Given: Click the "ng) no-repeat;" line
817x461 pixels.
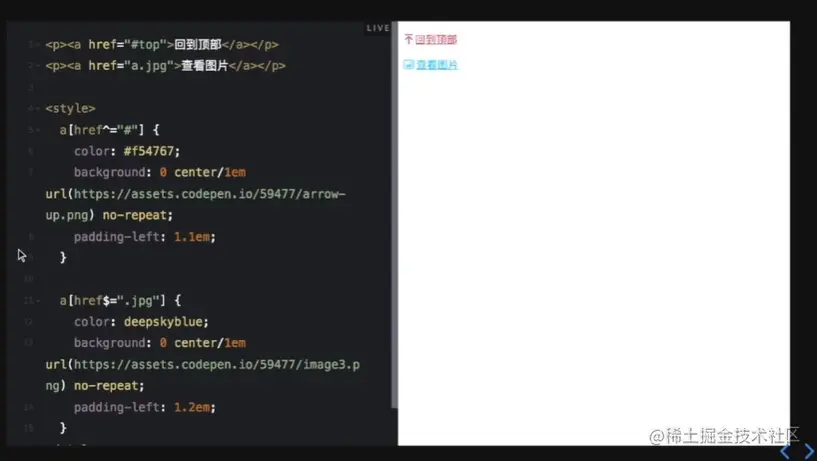Looking at the screenshot, I should [x=95, y=386].
